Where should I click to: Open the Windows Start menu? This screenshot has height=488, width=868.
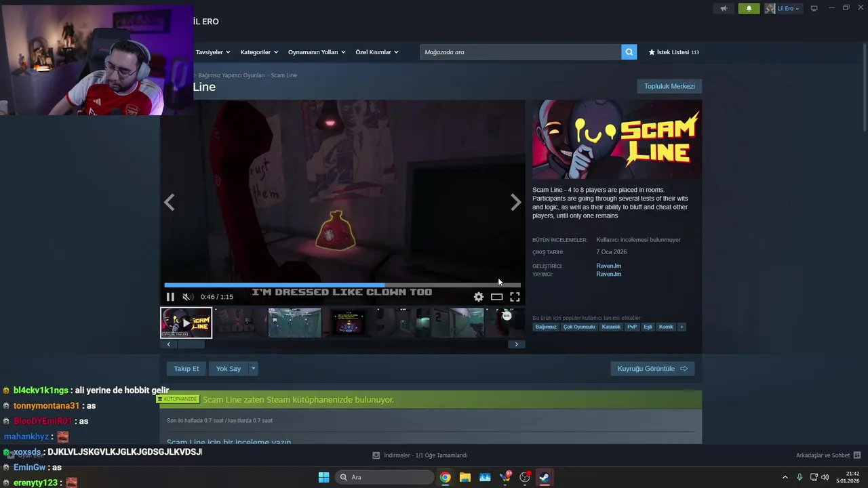pyautogui.click(x=323, y=477)
